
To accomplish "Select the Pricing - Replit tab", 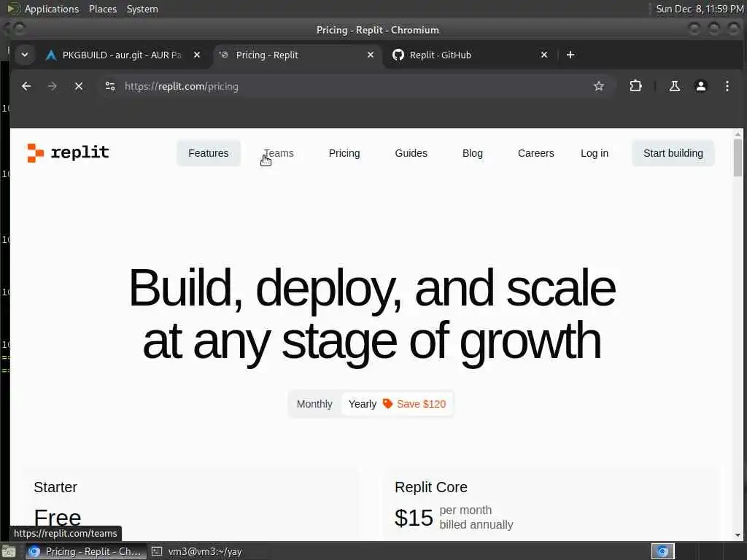I will (x=295, y=55).
